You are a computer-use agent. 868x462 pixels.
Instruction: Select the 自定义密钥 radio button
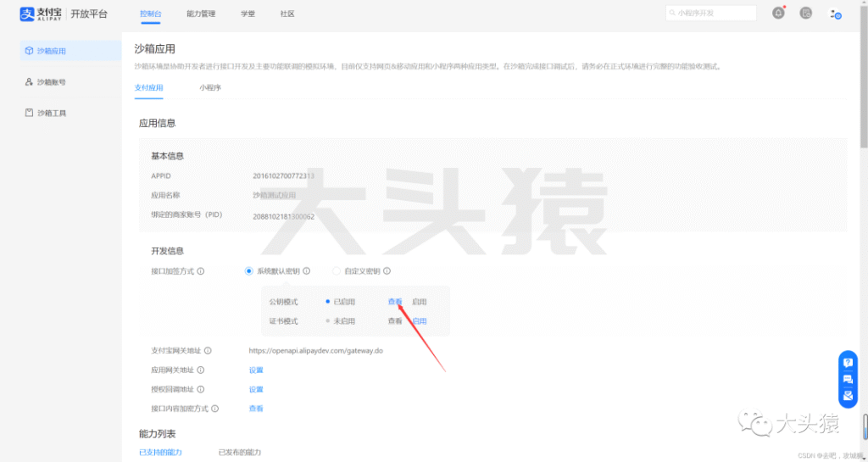pyautogui.click(x=336, y=271)
